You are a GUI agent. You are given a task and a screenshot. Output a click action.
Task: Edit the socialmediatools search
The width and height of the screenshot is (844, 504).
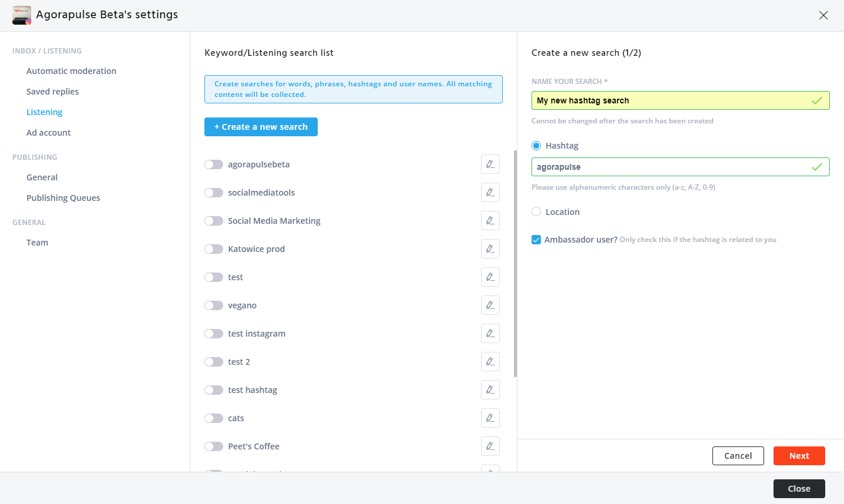click(490, 193)
